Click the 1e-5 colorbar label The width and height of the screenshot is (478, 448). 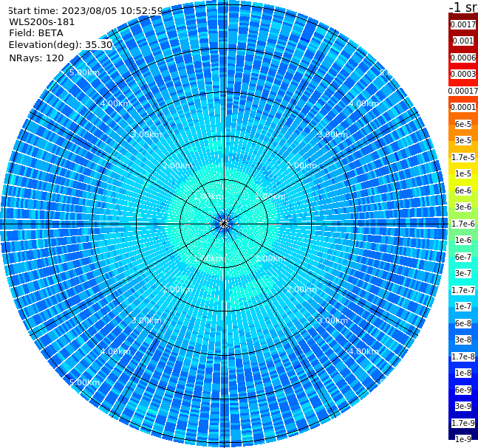click(463, 173)
